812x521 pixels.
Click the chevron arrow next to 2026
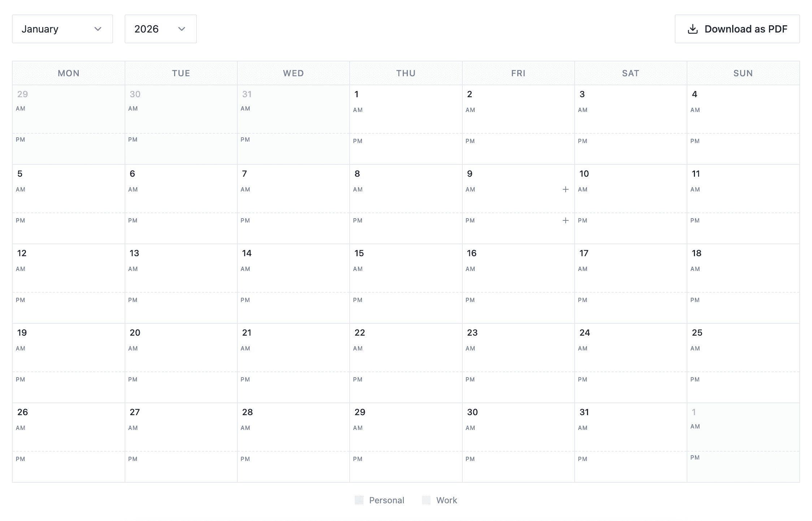pos(182,29)
